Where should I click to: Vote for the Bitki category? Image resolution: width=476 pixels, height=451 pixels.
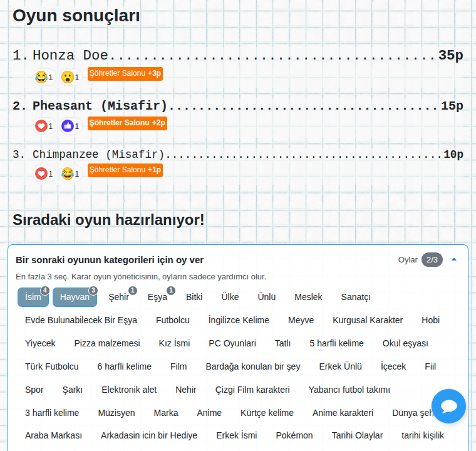tap(194, 297)
